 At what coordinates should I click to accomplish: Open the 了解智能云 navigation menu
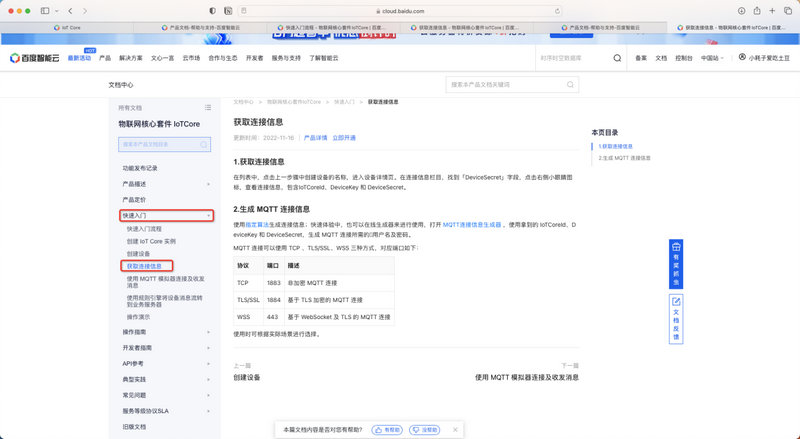pyautogui.click(x=324, y=58)
